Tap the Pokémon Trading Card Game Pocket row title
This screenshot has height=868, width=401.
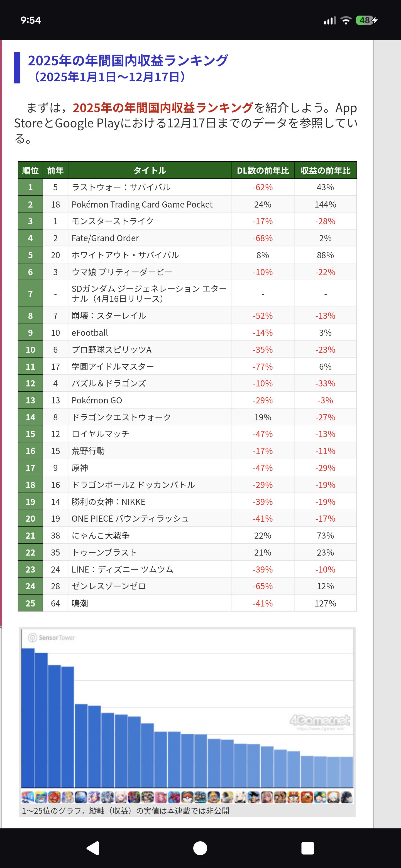coord(142,204)
